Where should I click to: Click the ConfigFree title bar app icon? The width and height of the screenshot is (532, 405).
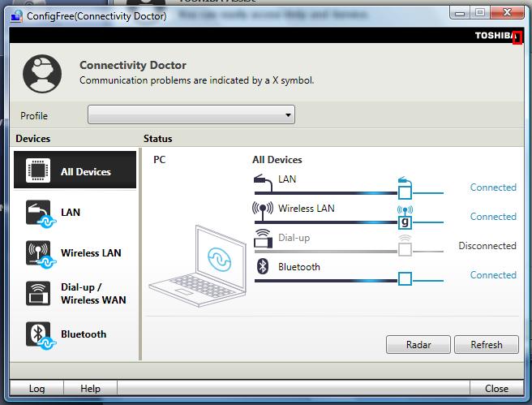coord(16,15)
